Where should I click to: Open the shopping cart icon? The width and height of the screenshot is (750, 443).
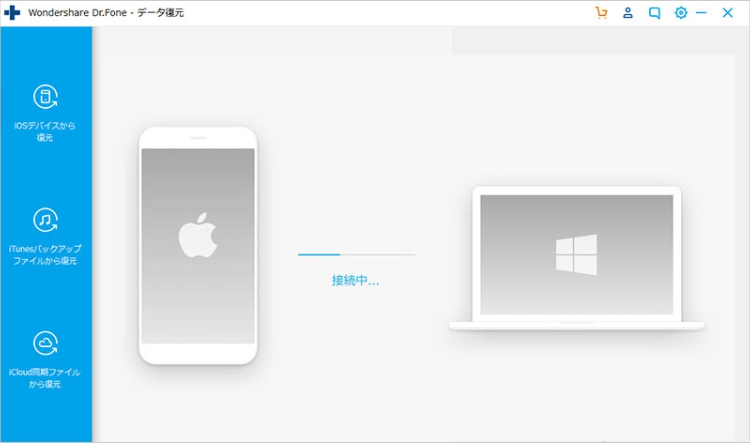click(601, 12)
